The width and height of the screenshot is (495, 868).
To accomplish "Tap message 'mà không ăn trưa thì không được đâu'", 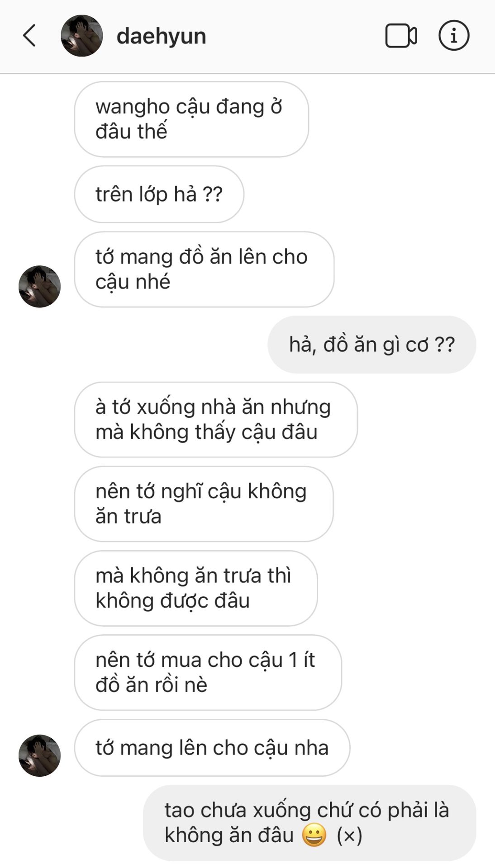I will (195, 588).
